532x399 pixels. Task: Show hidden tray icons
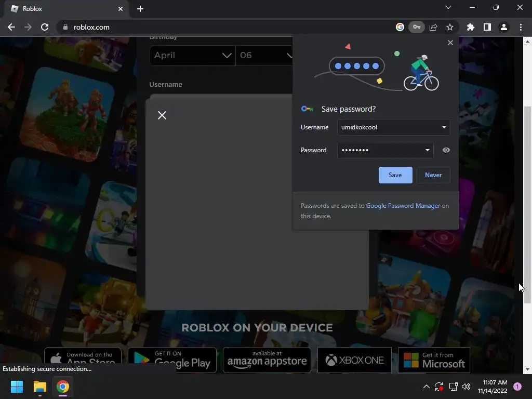427,387
